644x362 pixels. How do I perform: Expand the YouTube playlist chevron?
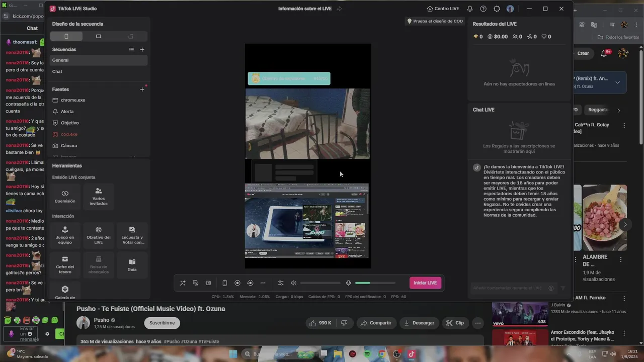pos(618,82)
